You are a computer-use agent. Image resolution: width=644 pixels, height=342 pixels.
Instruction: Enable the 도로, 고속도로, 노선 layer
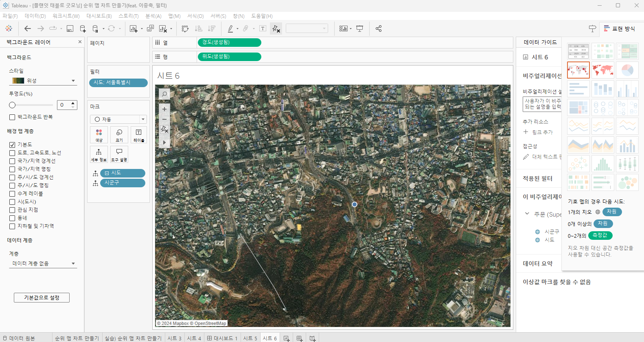[x=12, y=153]
